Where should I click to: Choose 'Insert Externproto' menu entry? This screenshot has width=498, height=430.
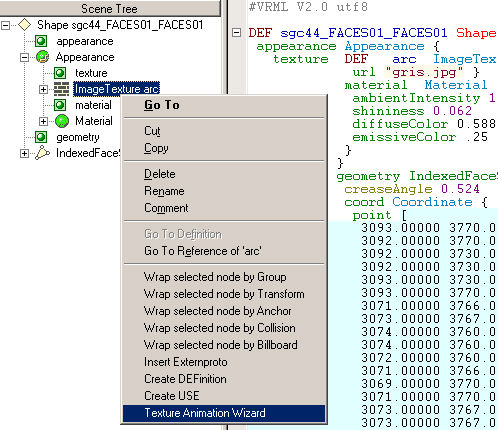(x=224, y=362)
